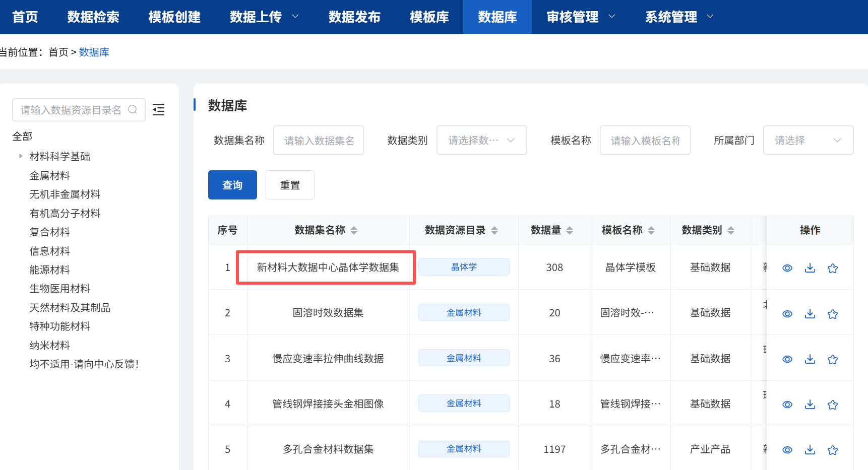868x470 pixels.
Task: View the 多孔合金材料数据集 via eye icon
Action: 787,449
